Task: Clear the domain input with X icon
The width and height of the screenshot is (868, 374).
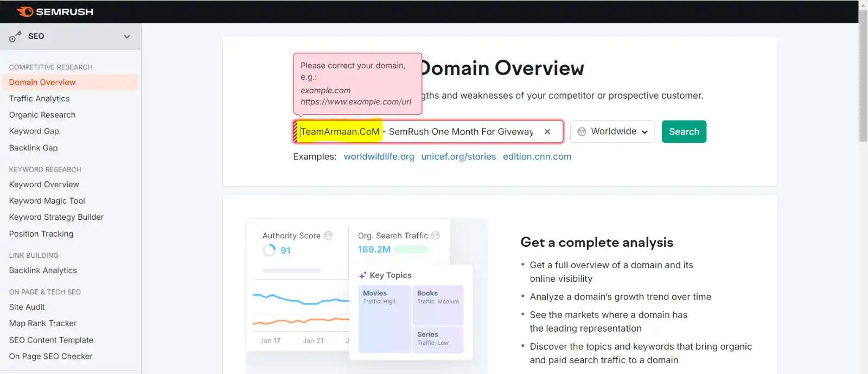Action: point(547,131)
